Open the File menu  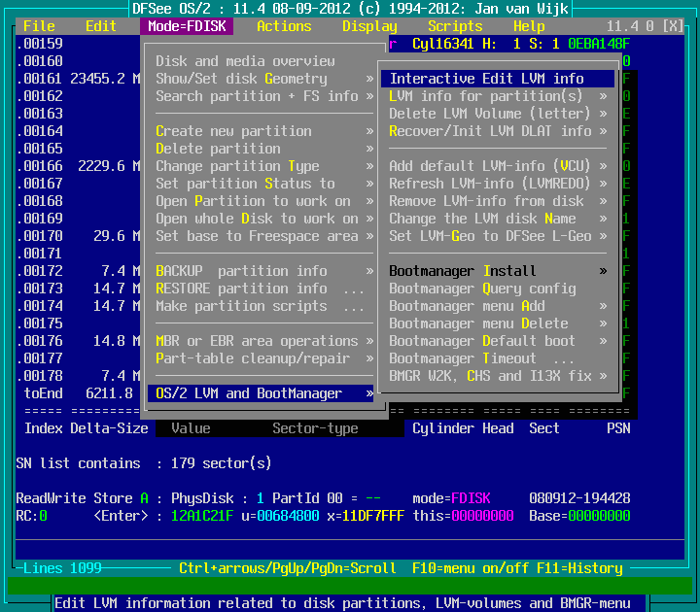(39, 26)
